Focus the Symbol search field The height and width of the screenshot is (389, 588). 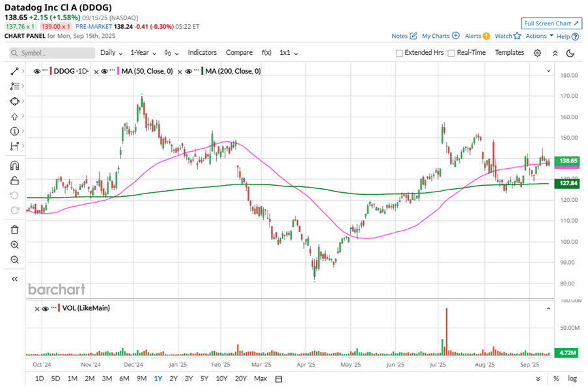52,53
